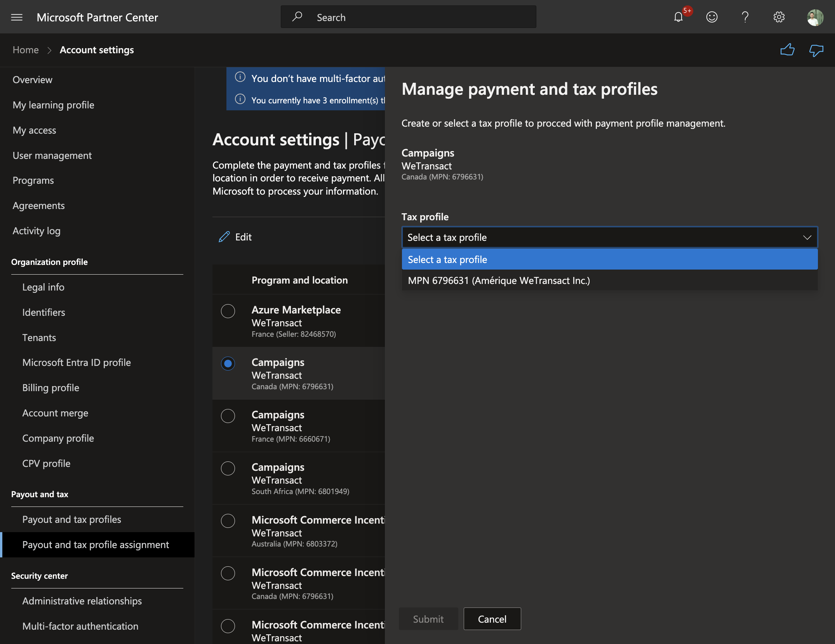This screenshot has height=644, width=835.
Task: Click the Submit button
Action: click(x=428, y=619)
